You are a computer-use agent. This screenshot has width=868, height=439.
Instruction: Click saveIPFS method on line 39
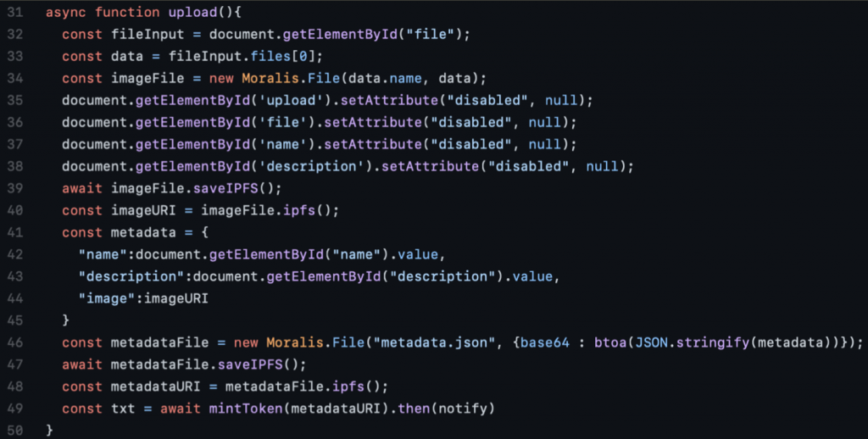[225, 189]
